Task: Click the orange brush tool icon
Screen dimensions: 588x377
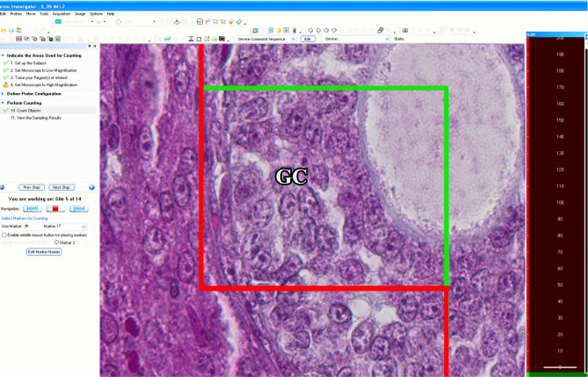Action: [x=231, y=22]
